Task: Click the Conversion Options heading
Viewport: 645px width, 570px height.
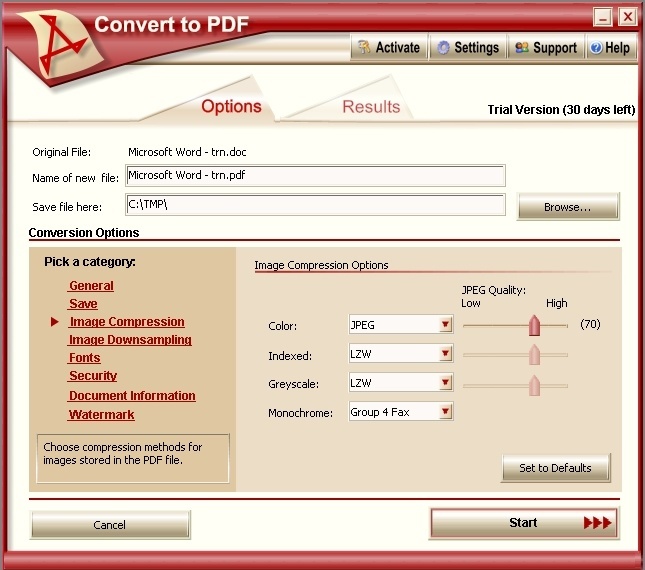Action: 84,233
